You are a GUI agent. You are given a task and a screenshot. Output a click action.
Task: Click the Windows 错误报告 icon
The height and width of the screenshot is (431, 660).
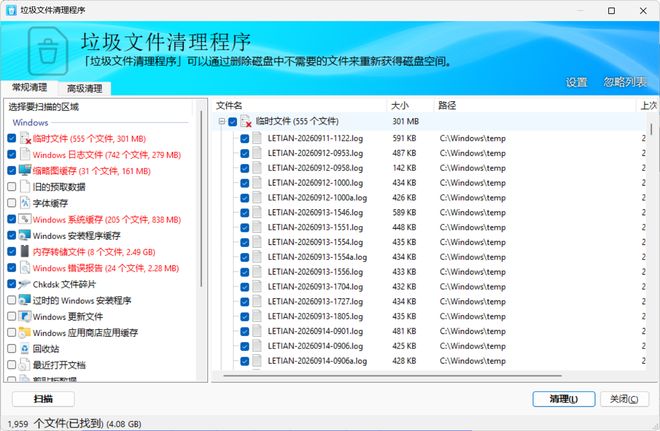pos(25,268)
